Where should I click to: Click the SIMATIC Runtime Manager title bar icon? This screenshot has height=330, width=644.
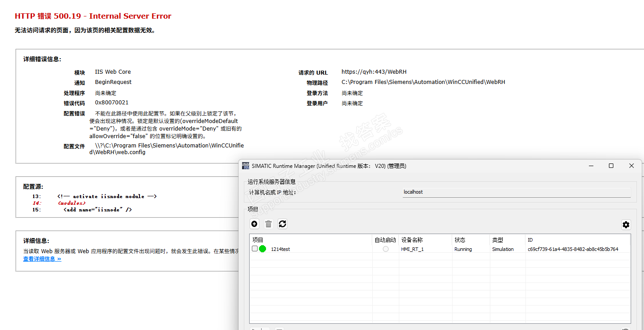point(246,166)
